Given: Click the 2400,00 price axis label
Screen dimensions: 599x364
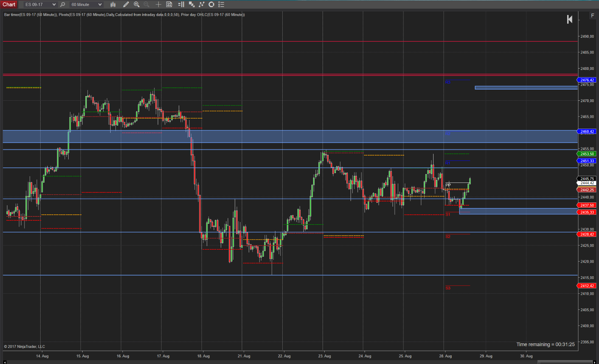Looking at the screenshot, I should pos(587,326).
